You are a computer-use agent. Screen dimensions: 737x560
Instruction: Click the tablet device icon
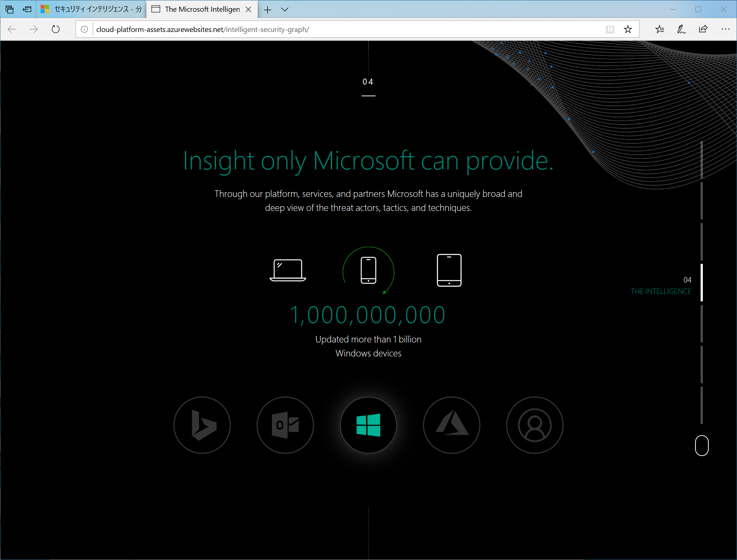point(449,270)
